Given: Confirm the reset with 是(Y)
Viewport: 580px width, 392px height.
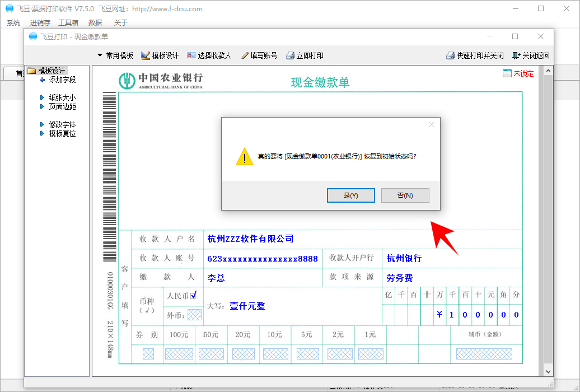Looking at the screenshot, I should point(350,195).
